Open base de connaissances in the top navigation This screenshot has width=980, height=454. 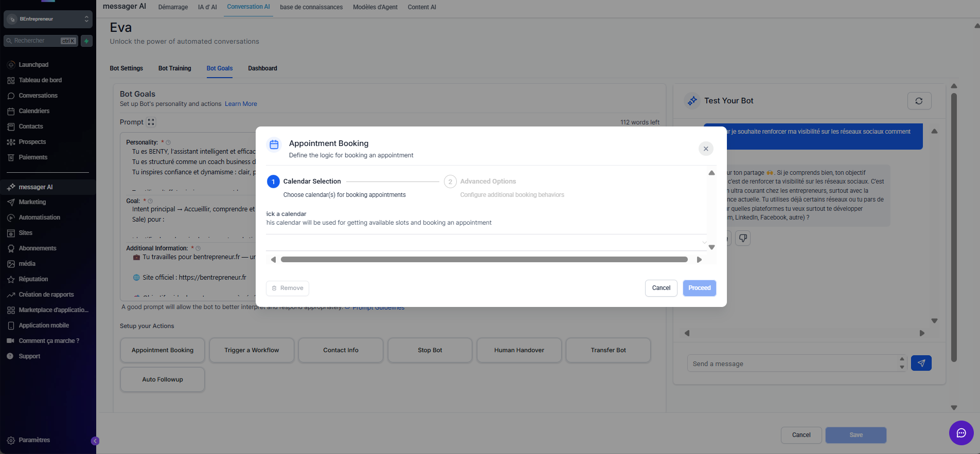click(x=311, y=7)
